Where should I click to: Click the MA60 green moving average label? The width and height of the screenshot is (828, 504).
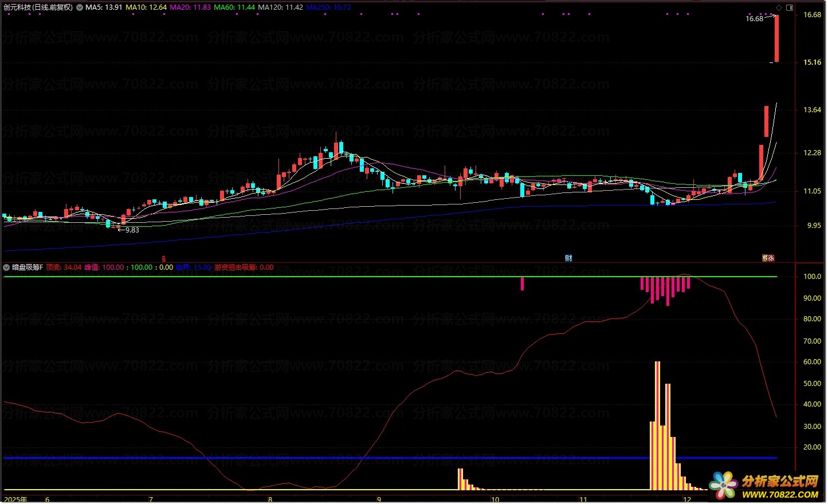coord(234,7)
